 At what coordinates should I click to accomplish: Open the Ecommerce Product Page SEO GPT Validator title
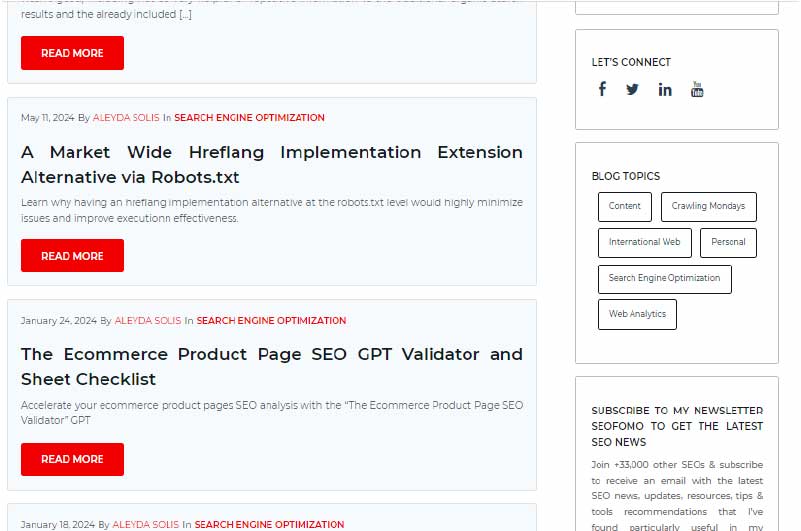click(272, 366)
